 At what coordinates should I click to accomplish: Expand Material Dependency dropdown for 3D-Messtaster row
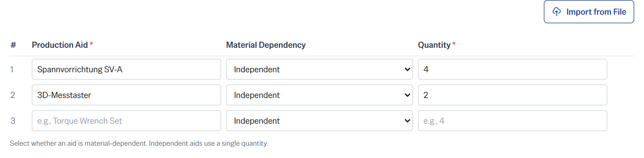(x=319, y=95)
